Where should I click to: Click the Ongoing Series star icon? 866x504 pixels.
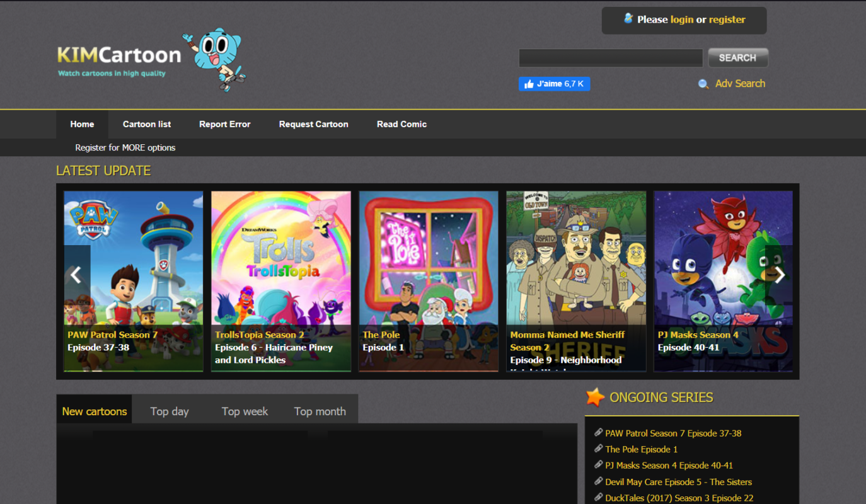(595, 397)
